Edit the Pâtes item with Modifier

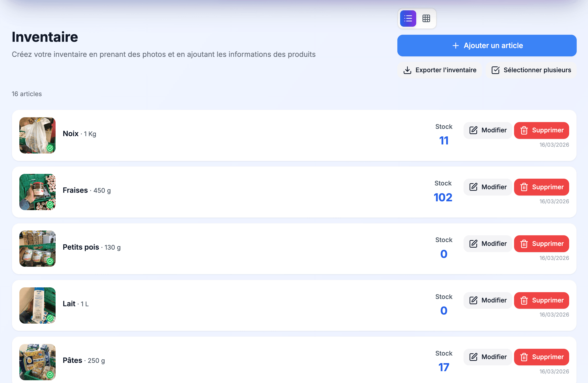[488, 357]
